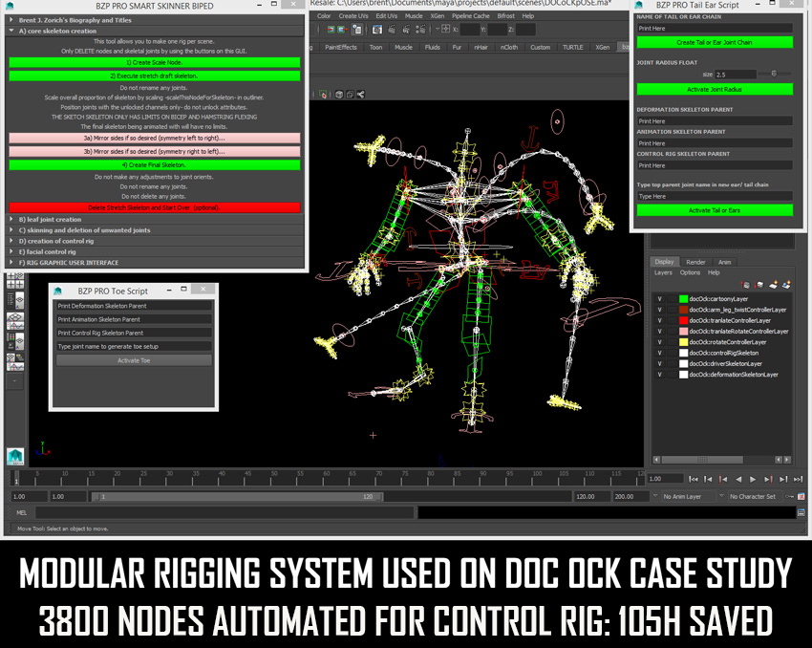Switch to the Render layer tab
Screen dimensions: 812x648
695,262
